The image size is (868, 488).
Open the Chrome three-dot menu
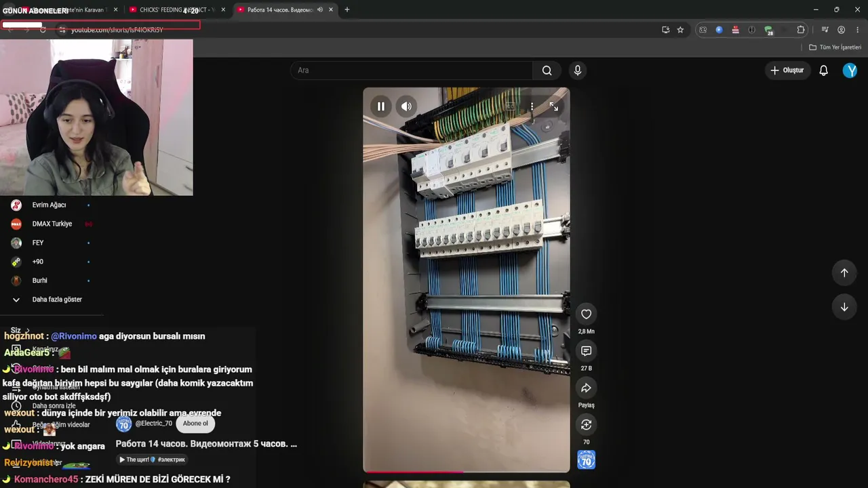[x=857, y=30]
